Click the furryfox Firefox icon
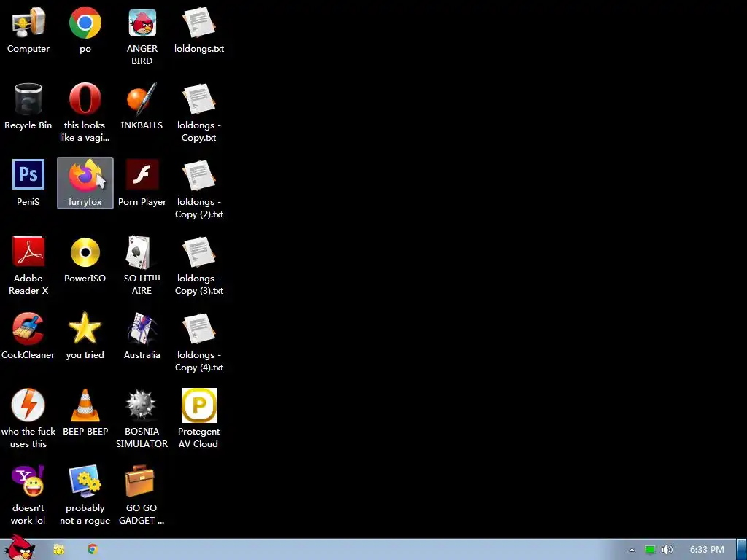The image size is (747, 560). click(85, 183)
